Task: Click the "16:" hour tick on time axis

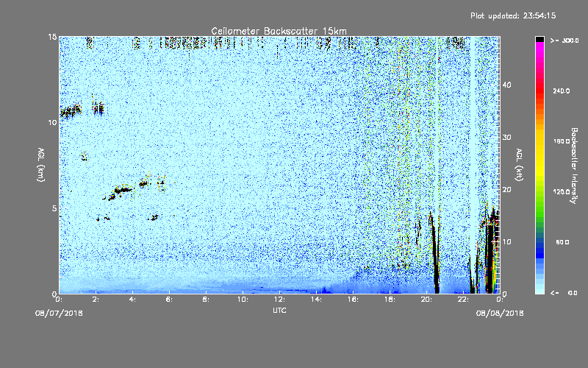Action: click(353, 300)
